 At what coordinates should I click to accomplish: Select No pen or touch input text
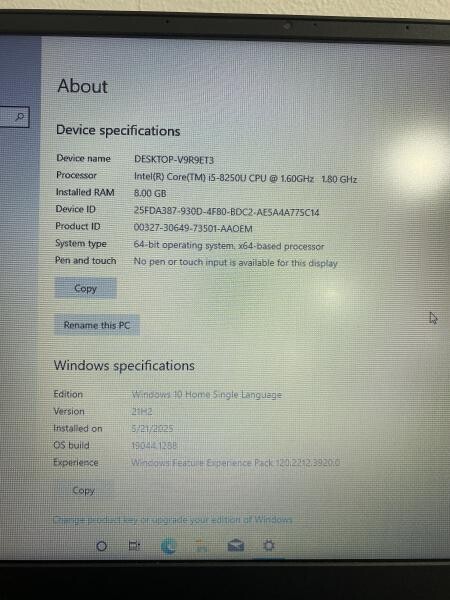tap(235, 263)
